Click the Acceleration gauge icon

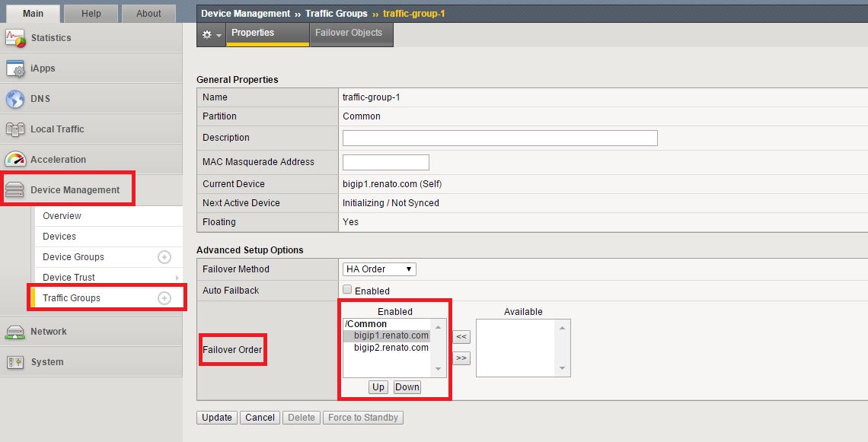(15, 160)
